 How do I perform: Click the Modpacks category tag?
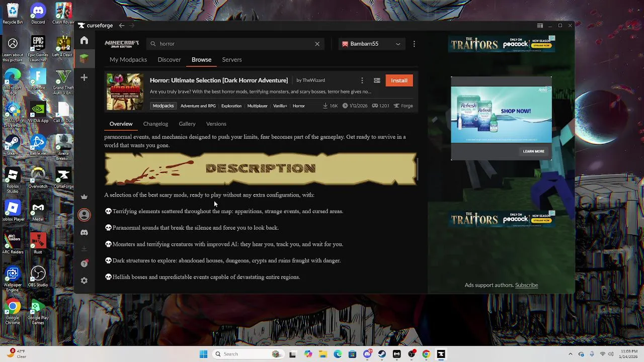[x=163, y=106]
